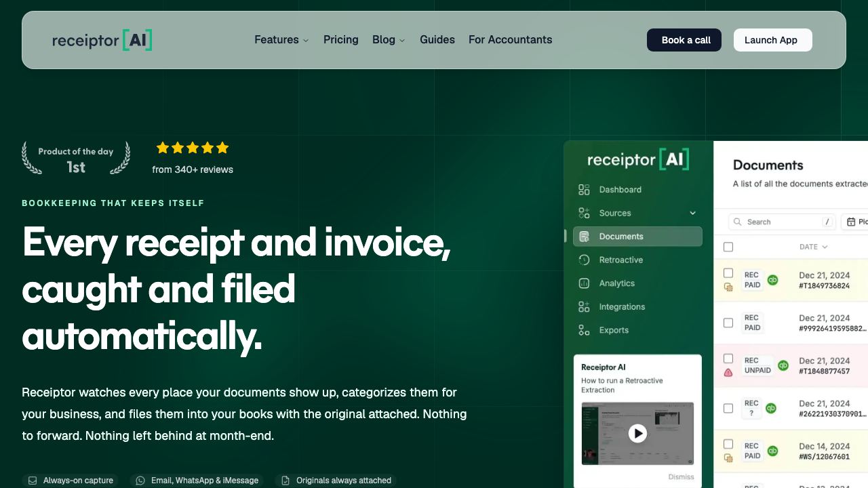
Task: Sort by the DATE column header
Action: pyautogui.click(x=814, y=247)
